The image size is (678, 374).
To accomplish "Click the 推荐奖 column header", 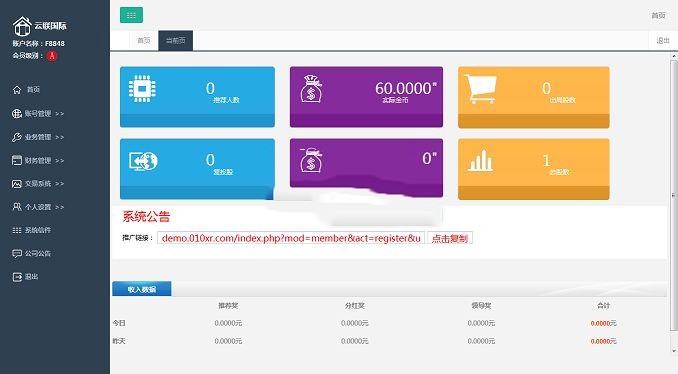I will 228,306.
